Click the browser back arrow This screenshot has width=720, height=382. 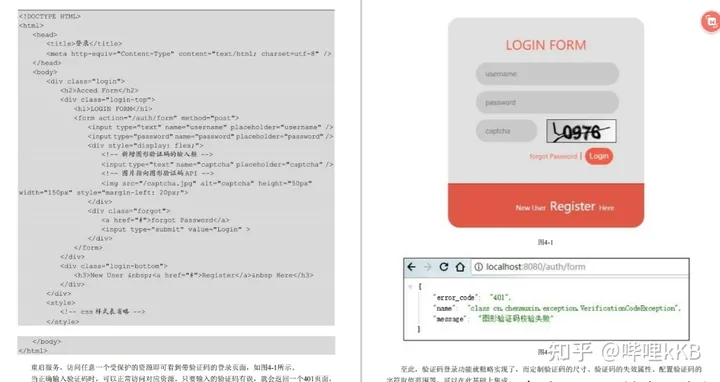coord(411,267)
